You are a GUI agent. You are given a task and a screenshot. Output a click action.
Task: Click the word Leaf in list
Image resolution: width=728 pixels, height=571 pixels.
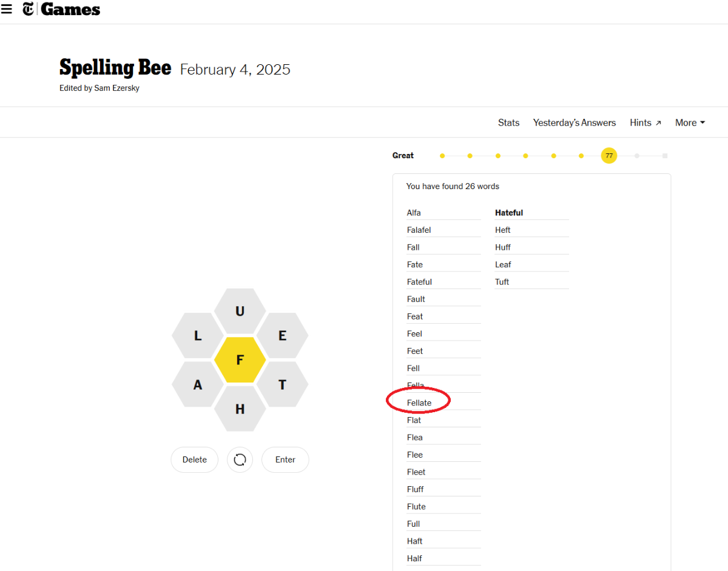503,265
